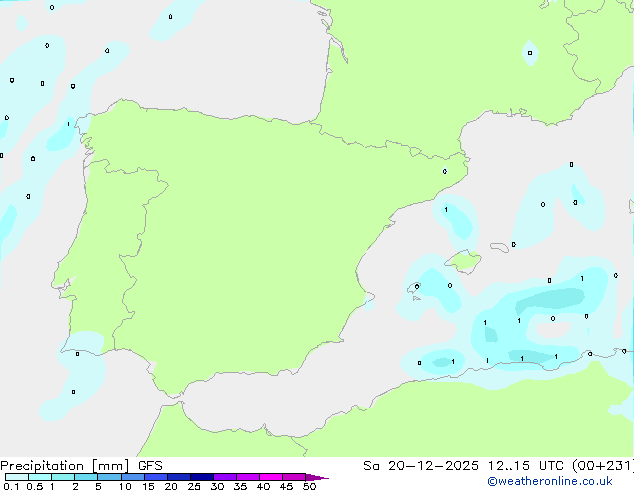Image resolution: width=634 pixels, height=490 pixels.
Task: Pick the legend swatch between 0.5 and 1 mm
Action: (x=40, y=477)
